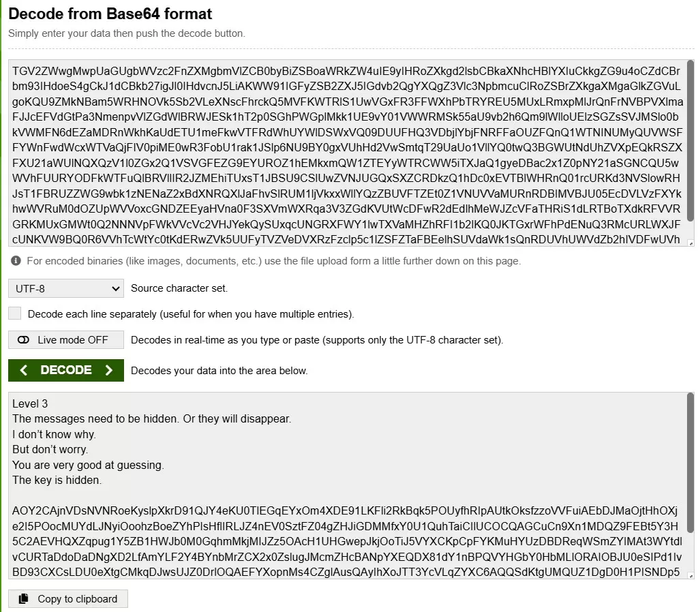Open the UTF-8 source character set dropdown
The image size is (700, 612).
(66, 288)
